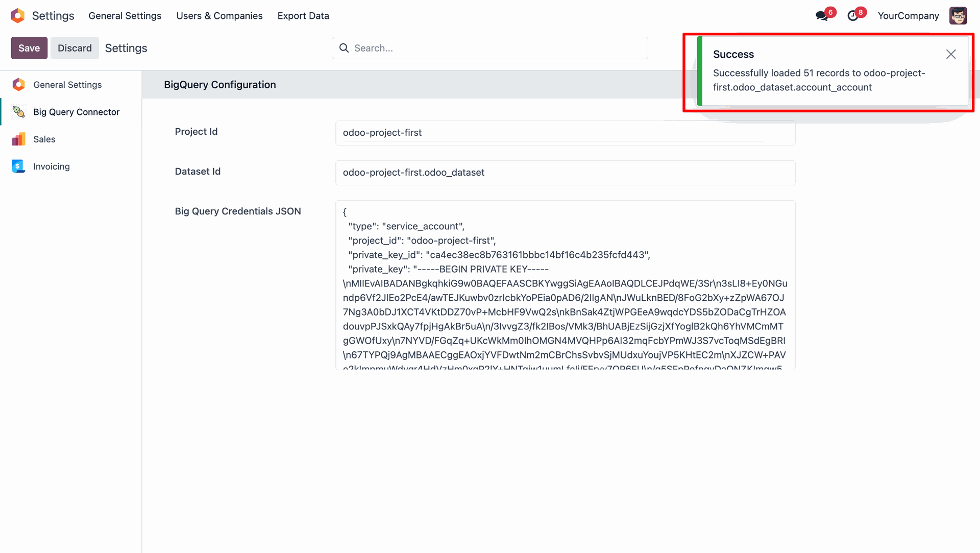Image resolution: width=980 pixels, height=553 pixels.
Task: Open the activities clock icon
Action: click(852, 16)
